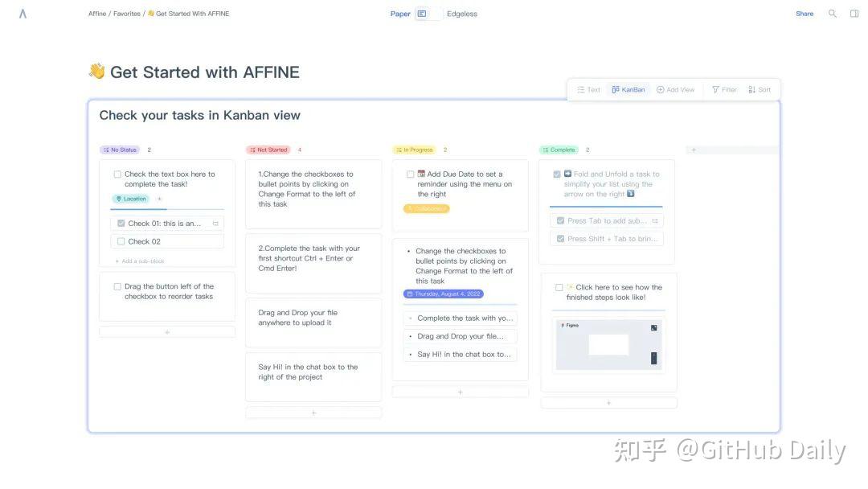Click the Not Started column tag
The image size is (868, 489).
(x=268, y=150)
